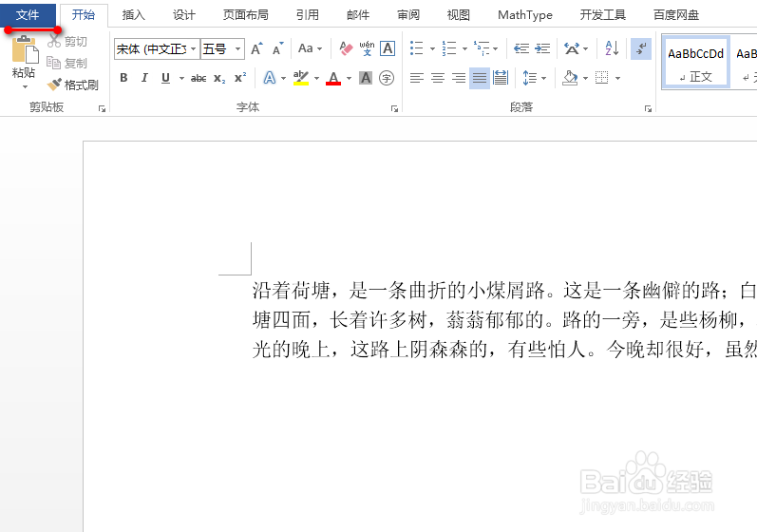Align text right

[459, 78]
